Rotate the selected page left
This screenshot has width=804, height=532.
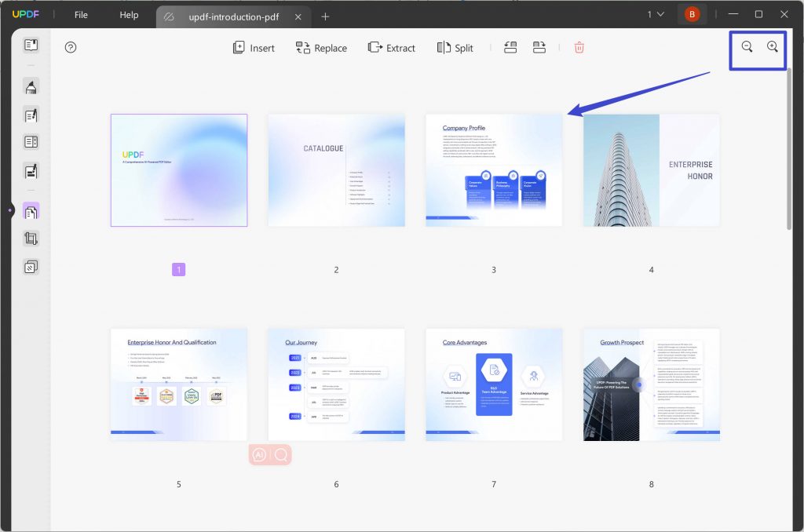point(510,47)
